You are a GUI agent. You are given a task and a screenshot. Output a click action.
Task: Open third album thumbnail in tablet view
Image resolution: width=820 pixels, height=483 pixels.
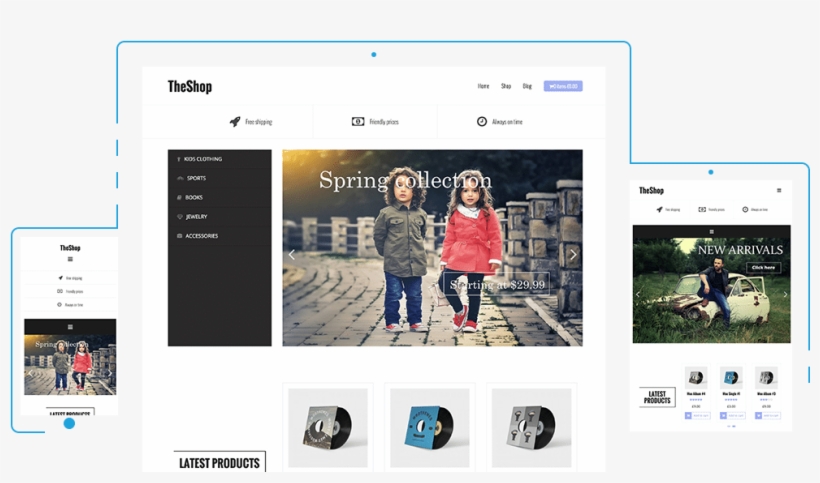pyautogui.click(x=766, y=377)
